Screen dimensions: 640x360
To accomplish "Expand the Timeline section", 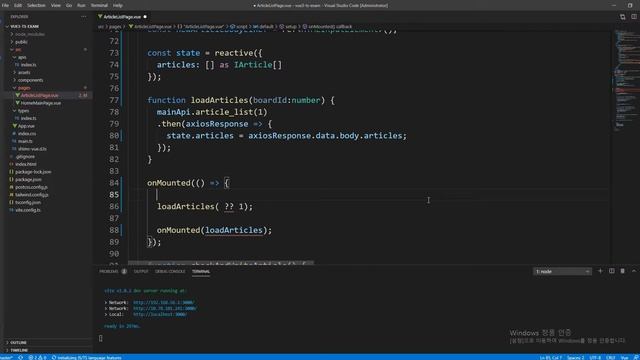I will [19, 350].
